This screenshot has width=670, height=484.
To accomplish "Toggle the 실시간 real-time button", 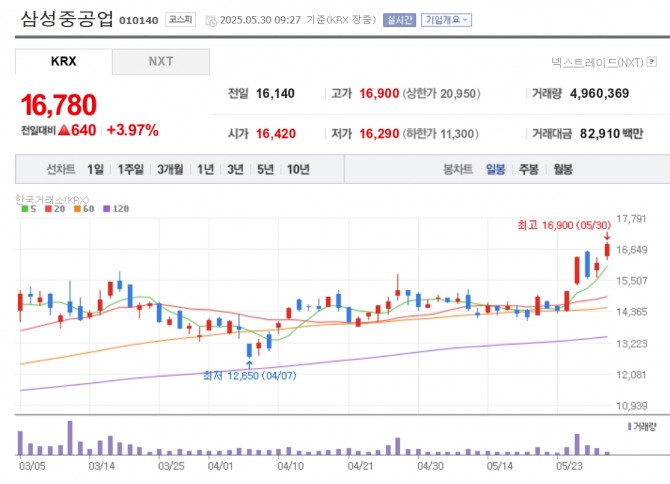I will [x=399, y=20].
